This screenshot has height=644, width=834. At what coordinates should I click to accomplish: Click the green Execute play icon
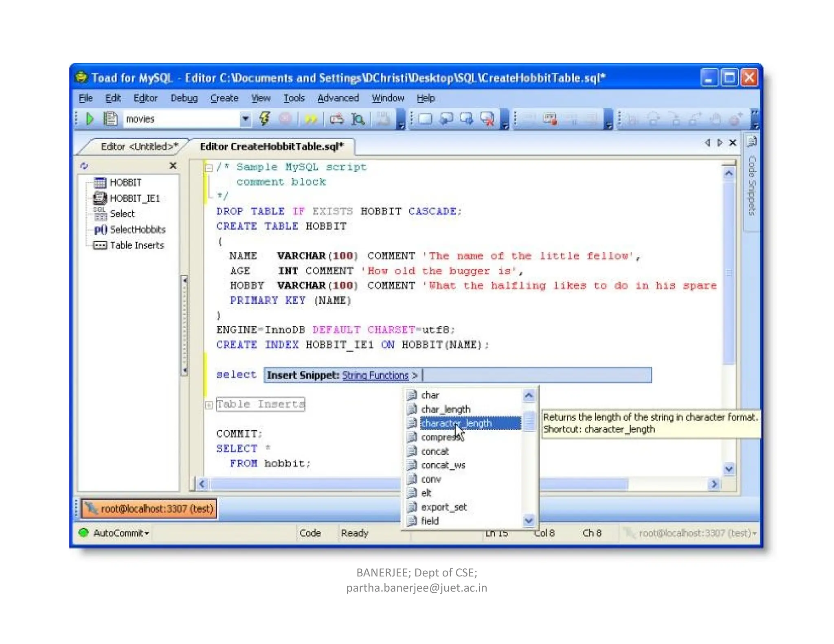[x=90, y=119]
